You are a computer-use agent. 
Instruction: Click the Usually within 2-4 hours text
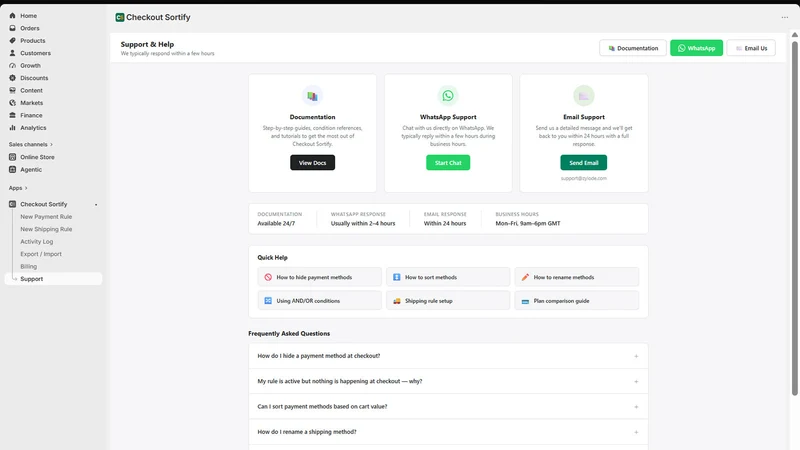(x=363, y=223)
